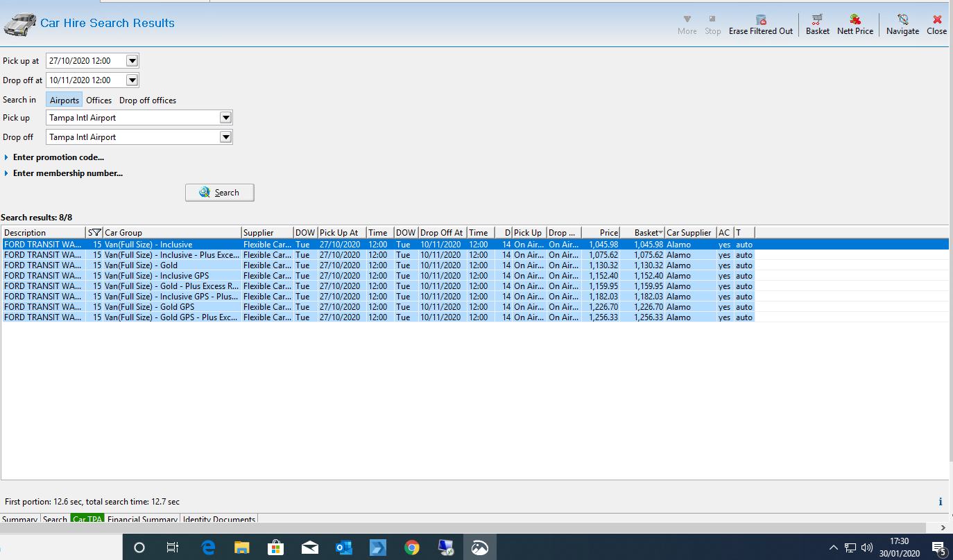The width and height of the screenshot is (953, 560).
Task: Sort results by the Supplier column header
Action: [x=268, y=233]
